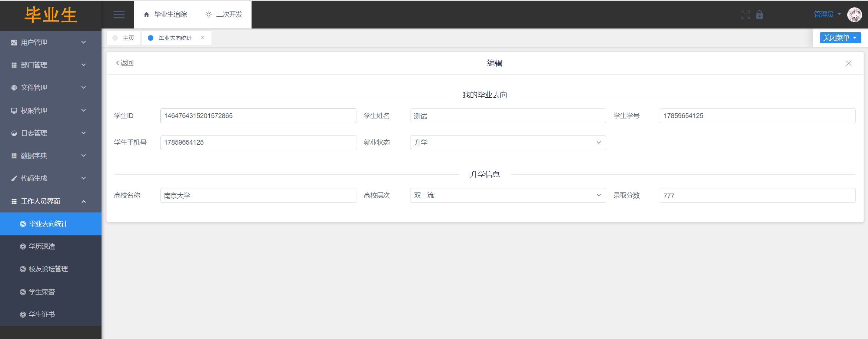Switch to the 毕业生追踪 top tab

point(165,14)
